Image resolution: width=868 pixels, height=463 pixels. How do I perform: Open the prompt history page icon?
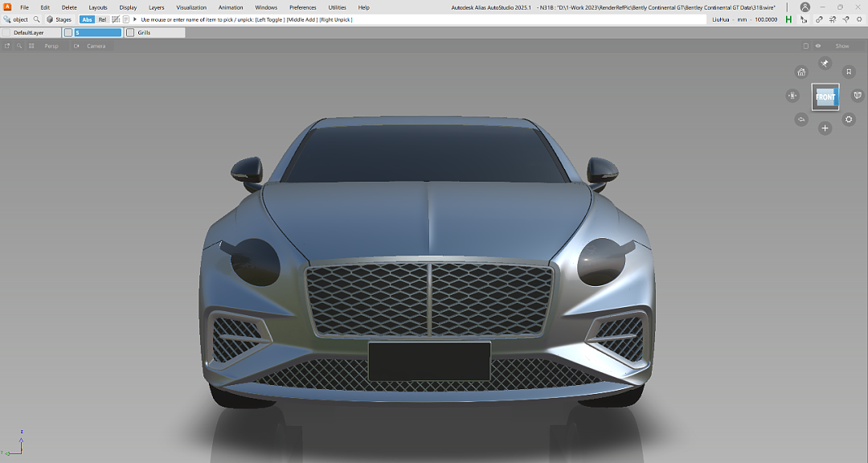126,19
